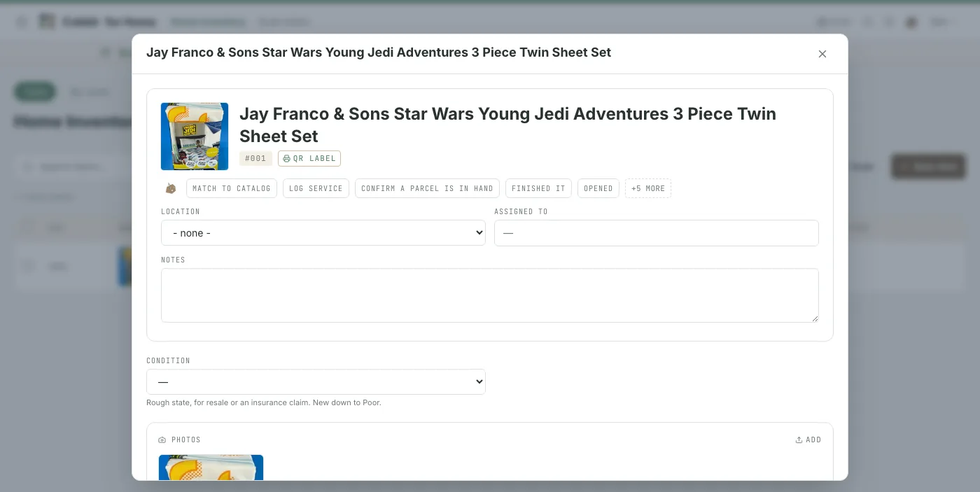Click inside the Notes text area
This screenshot has height=492, width=980.
490,295
